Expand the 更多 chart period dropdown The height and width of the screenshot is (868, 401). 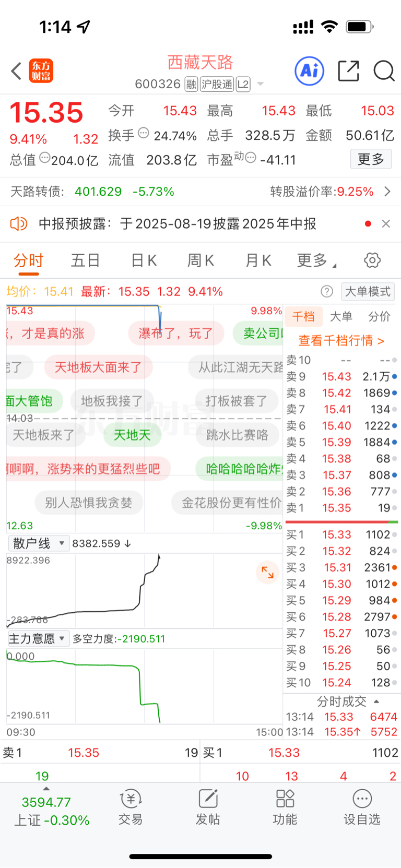coord(316,260)
